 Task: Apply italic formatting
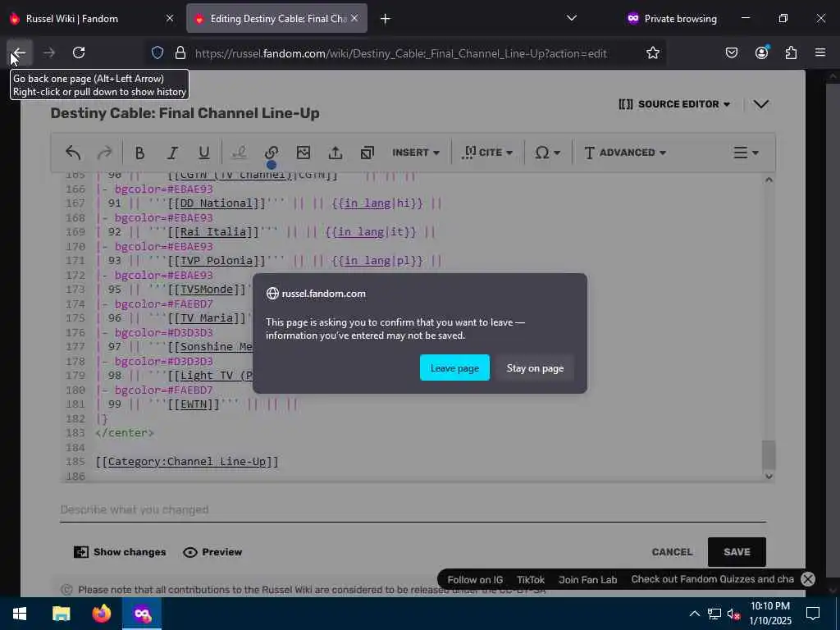[172, 153]
